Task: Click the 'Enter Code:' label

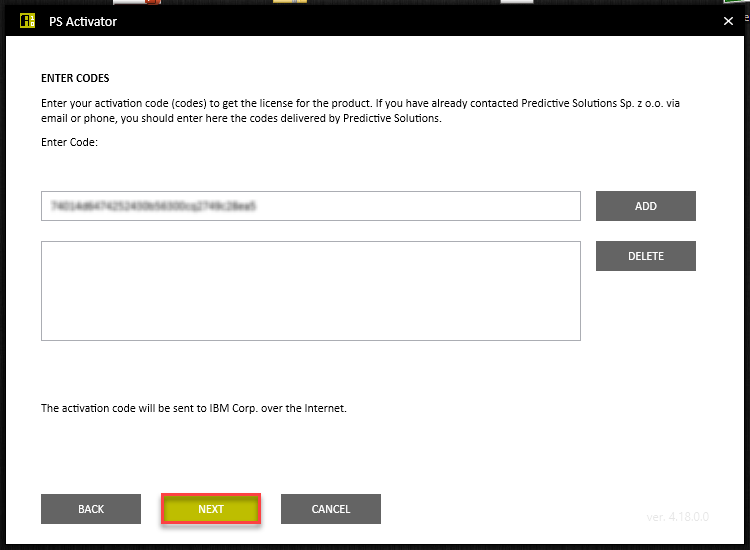Action: [x=69, y=142]
